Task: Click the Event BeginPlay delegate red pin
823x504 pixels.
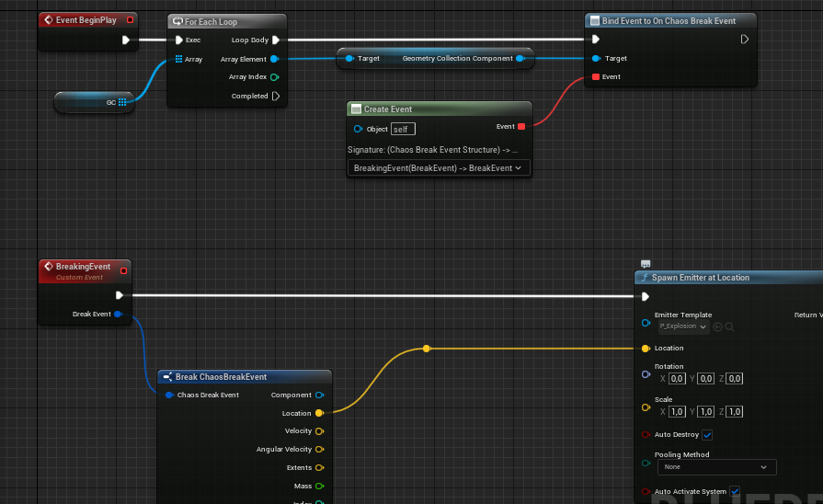Action: 131,20
